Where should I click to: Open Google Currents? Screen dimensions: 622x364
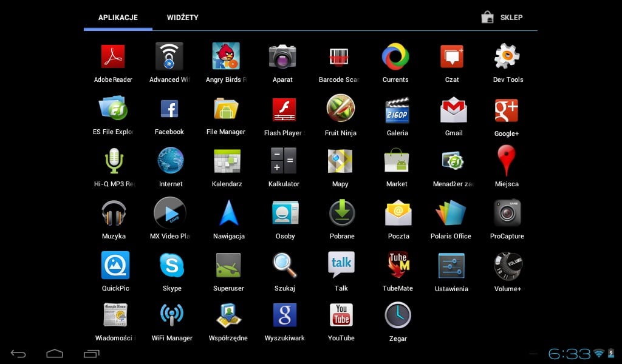tap(395, 56)
